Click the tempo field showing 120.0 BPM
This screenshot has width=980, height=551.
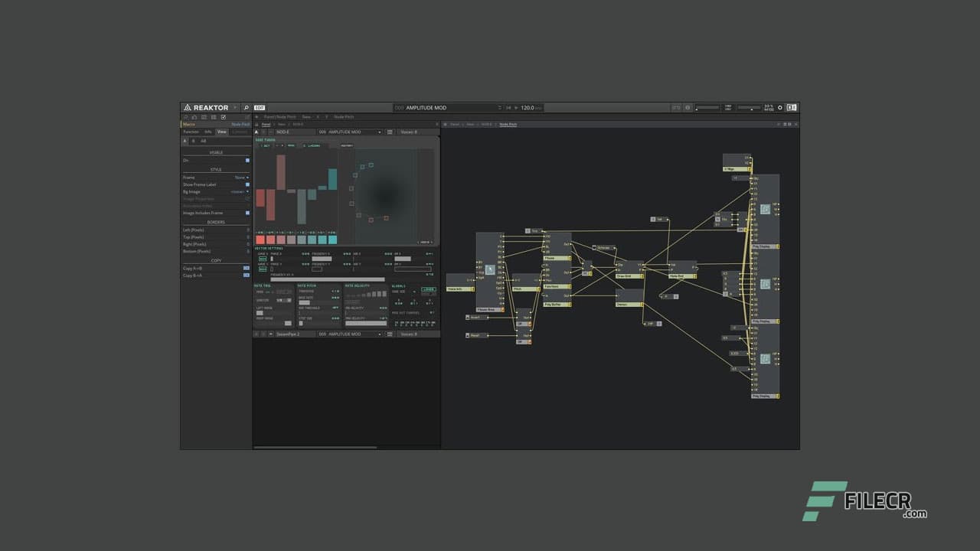[x=528, y=108]
